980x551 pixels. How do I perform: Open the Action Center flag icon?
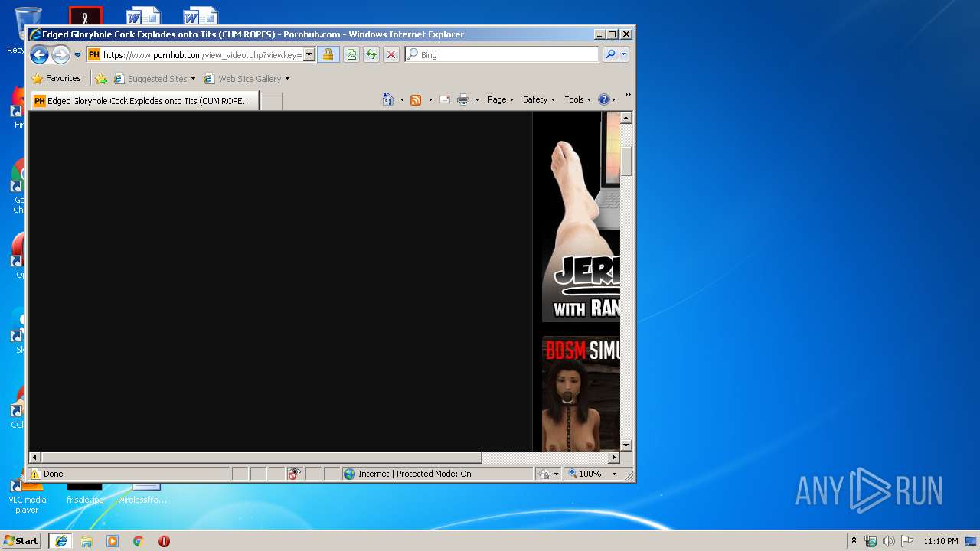[907, 540]
